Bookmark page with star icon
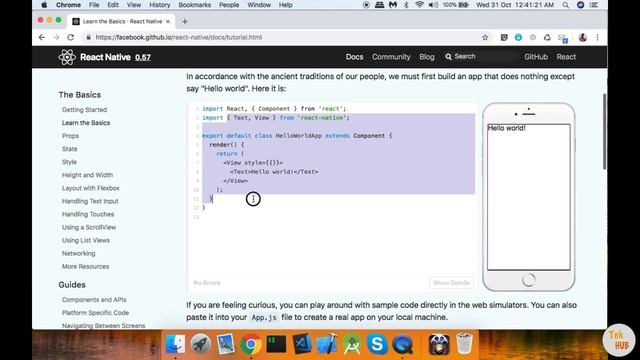This screenshot has height=360, width=640. pos(485,38)
